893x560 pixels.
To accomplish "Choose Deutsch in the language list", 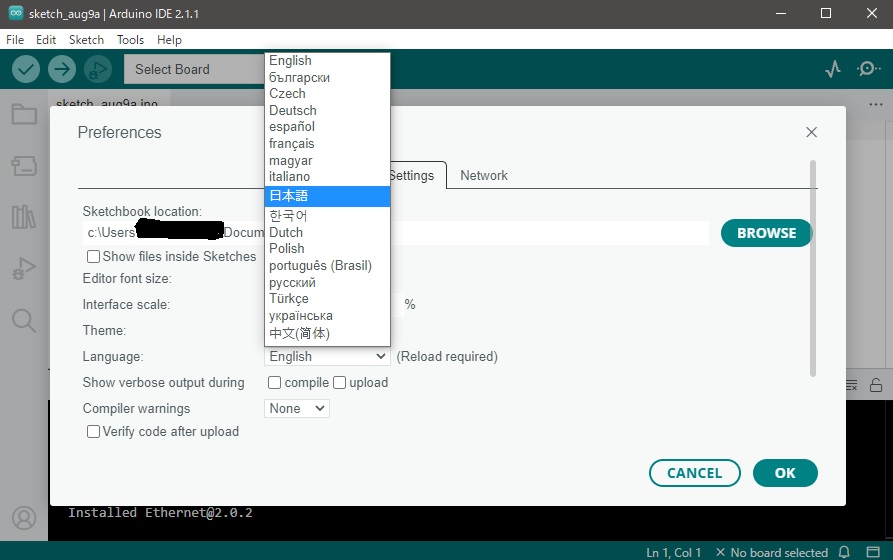I will point(327,111).
